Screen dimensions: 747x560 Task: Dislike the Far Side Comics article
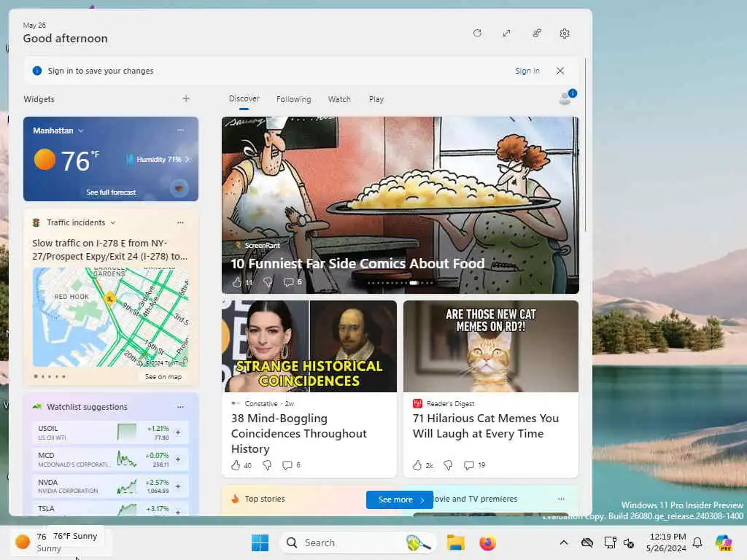point(268,282)
